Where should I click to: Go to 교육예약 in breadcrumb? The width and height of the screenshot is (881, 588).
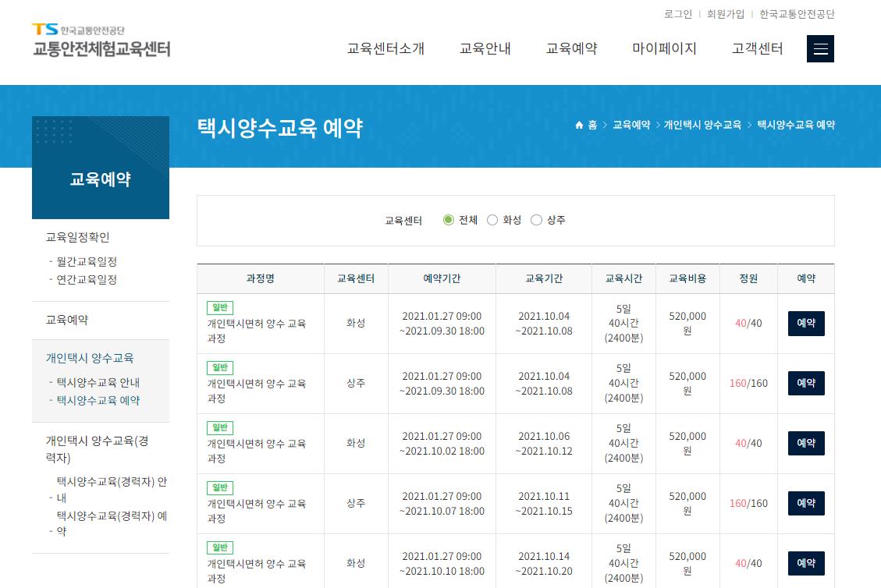[x=631, y=125]
